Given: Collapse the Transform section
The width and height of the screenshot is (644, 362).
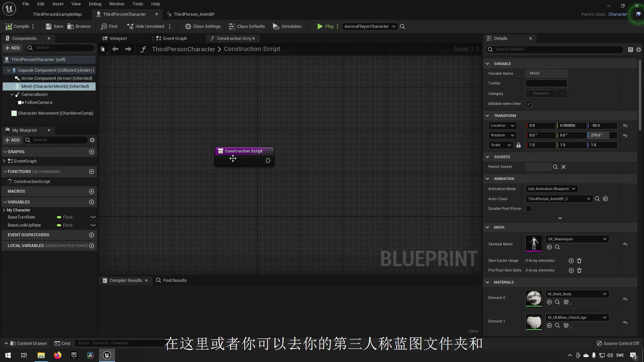Looking at the screenshot, I should click(487, 116).
